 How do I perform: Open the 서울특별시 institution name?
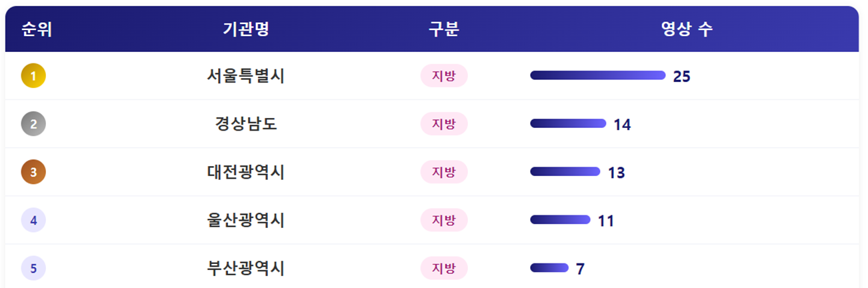246,76
